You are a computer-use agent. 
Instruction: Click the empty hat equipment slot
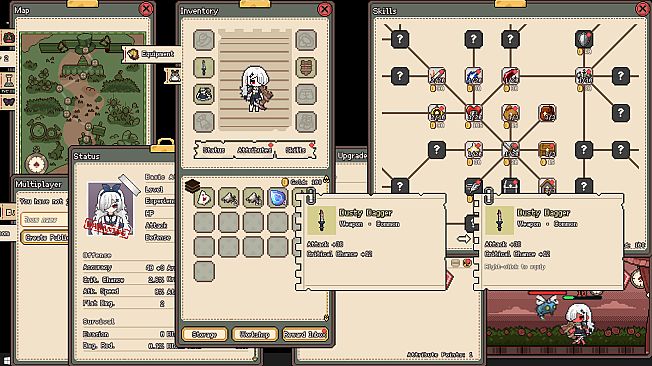(204, 40)
